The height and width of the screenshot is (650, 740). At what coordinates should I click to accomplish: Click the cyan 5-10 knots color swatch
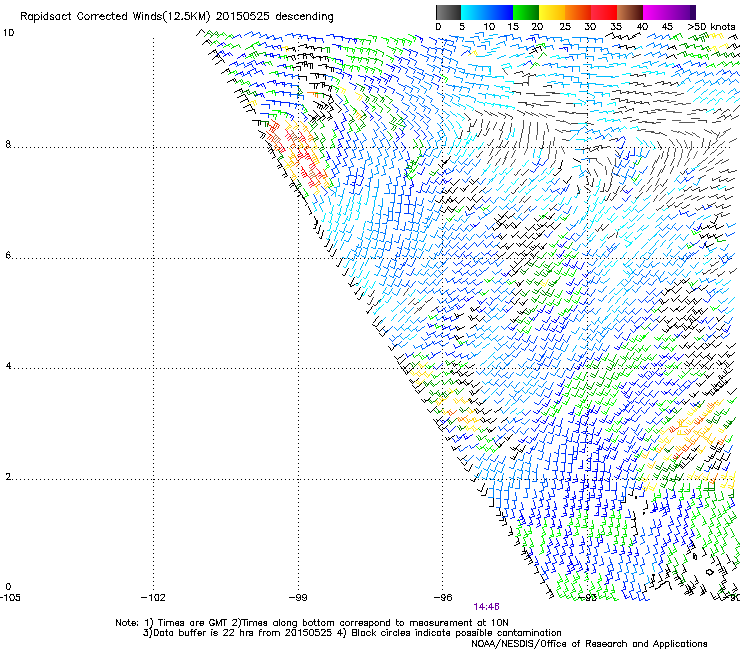(x=474, y=12)
